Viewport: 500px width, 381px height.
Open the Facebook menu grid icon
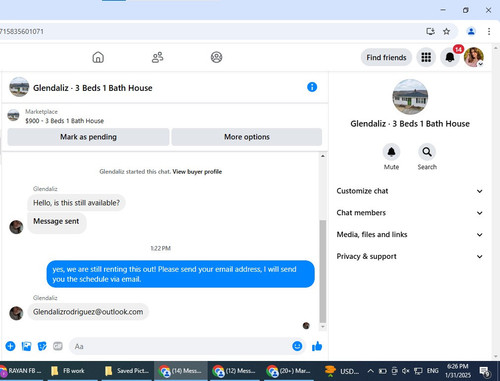426,57
